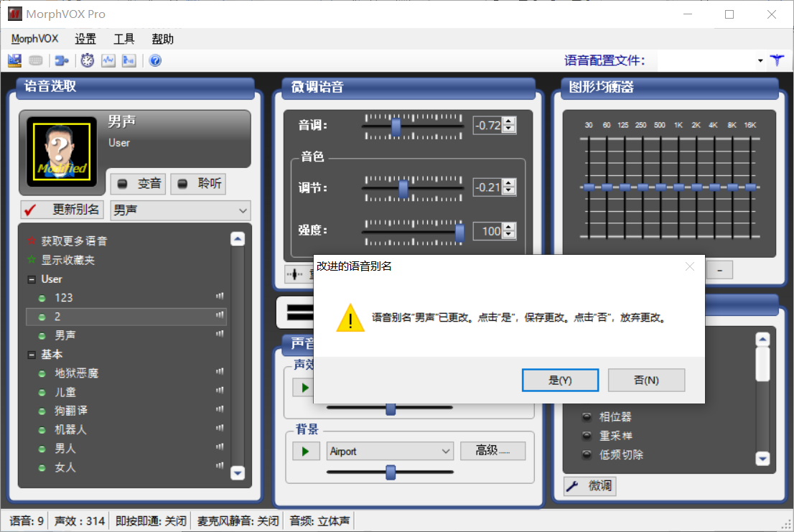Click the Modified voice avatar picture
The width and height of the screenshot is (794, 532).
[62, 152]
